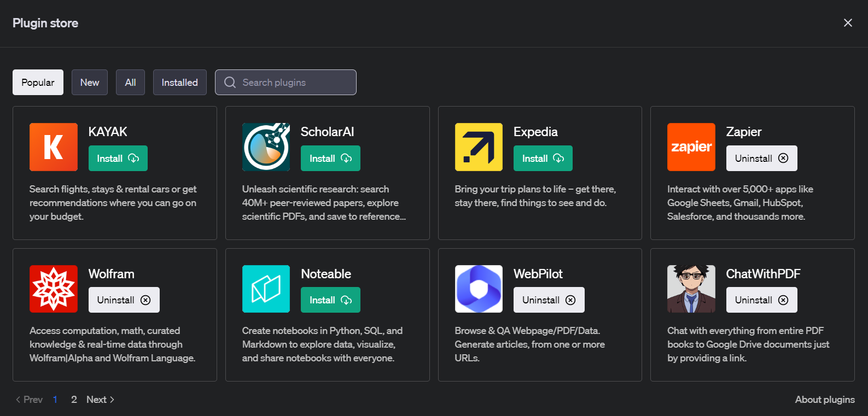
Task: Go to the Next page of plugins
Action: [x=101, y=400]
